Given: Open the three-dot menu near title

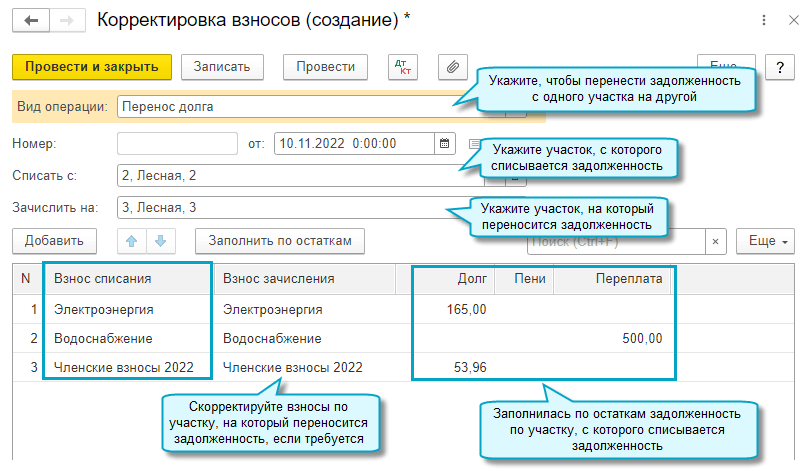Looking at the screenshot, I should click(x=764, y=20).
